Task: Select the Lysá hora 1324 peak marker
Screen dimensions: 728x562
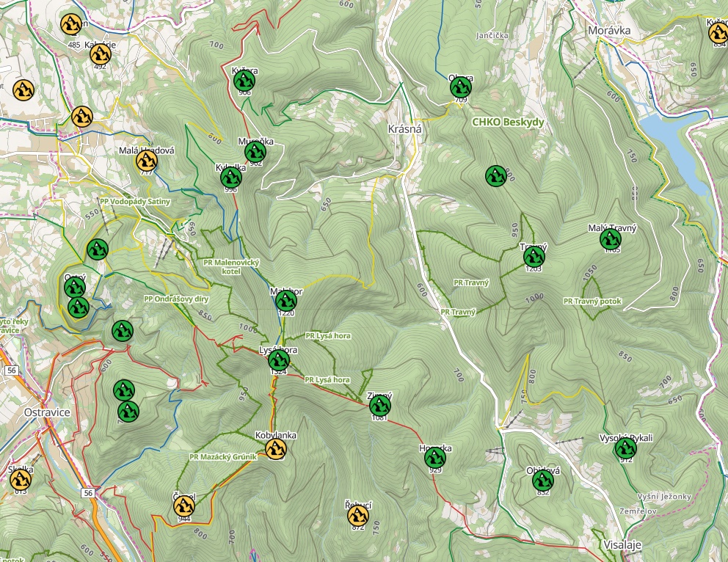Action: pos(279,360)
